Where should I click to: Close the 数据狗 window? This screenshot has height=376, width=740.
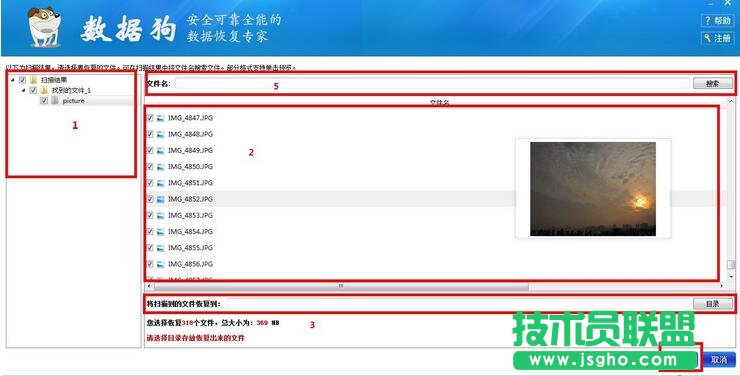click(727, 3)
